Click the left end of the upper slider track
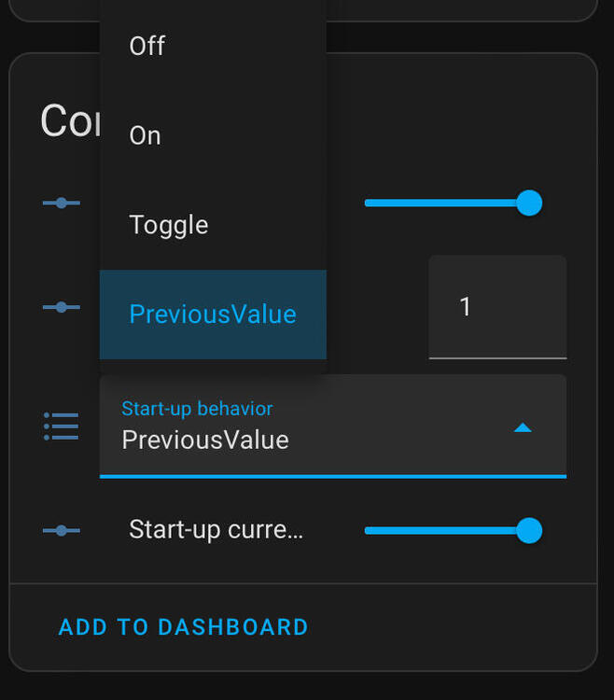This screenshot has height=700, width=614. pos(370,203)
